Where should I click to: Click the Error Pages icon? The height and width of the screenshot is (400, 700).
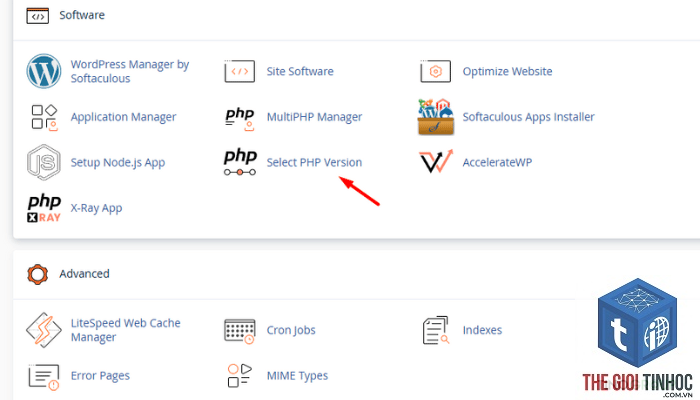click(44, 377)
